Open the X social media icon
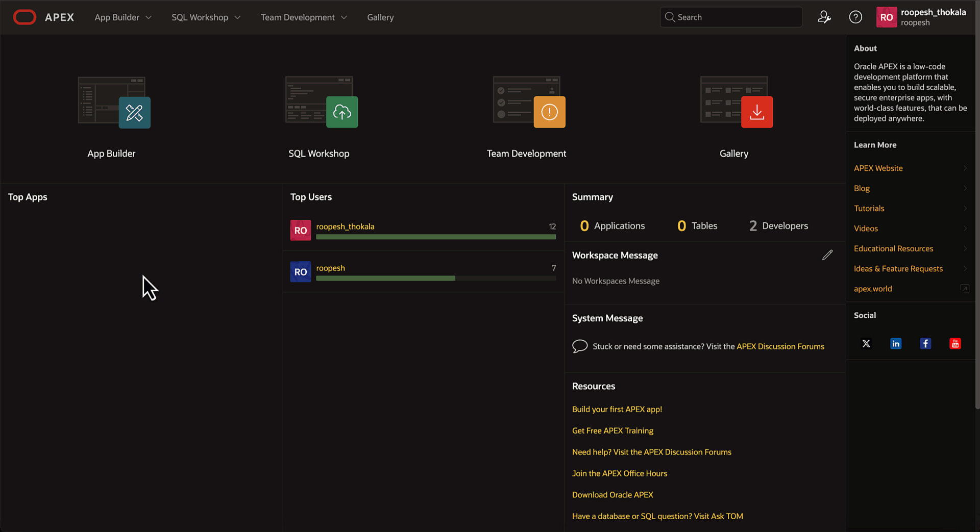This screenshot has width=980, height=532. [866, 343]
